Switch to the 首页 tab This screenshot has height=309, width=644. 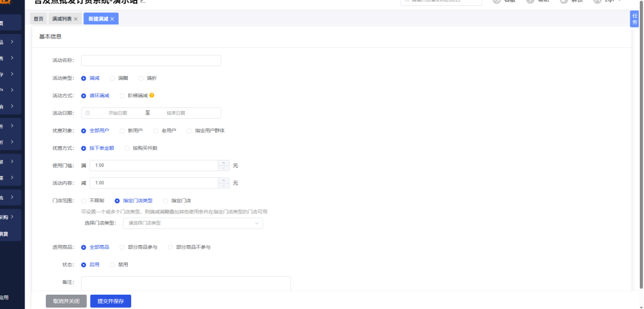tap(38, 19)
